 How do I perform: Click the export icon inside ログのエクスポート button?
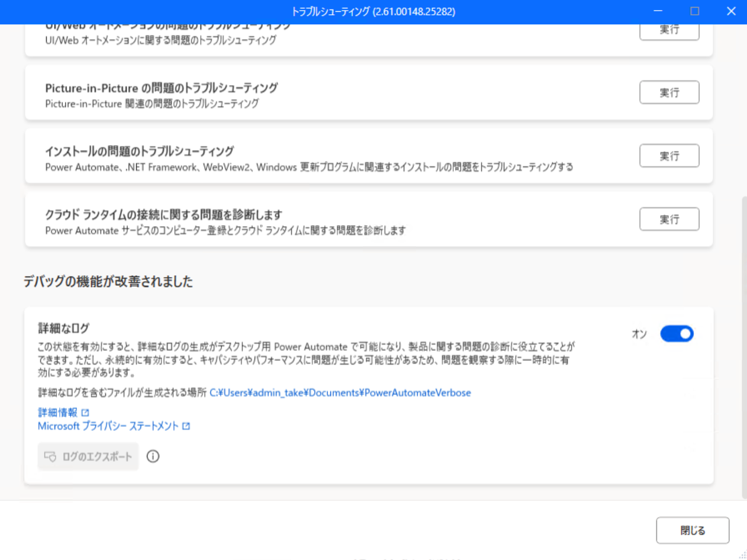pyautogui.click(x=50, y=457)
